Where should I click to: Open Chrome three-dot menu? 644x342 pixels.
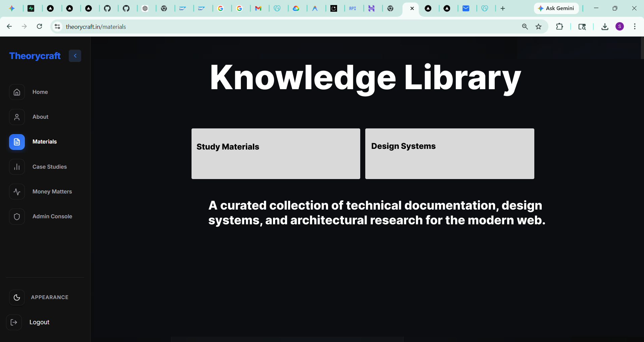click(x=635, y=27)
